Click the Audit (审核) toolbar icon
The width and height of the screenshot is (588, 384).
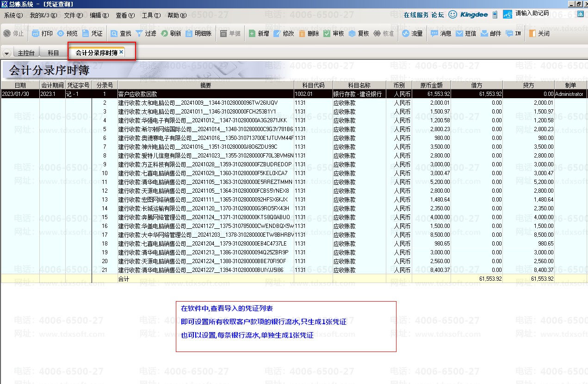(334, 33)
